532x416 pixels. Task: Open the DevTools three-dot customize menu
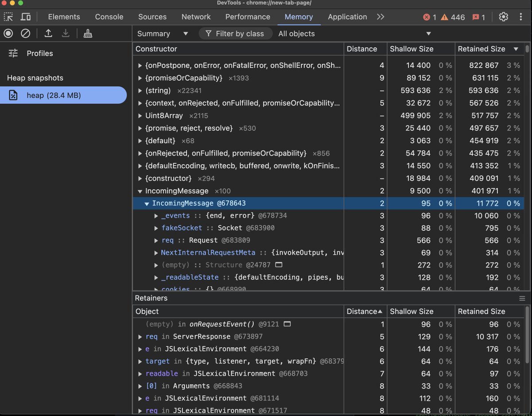coord(521,17)
